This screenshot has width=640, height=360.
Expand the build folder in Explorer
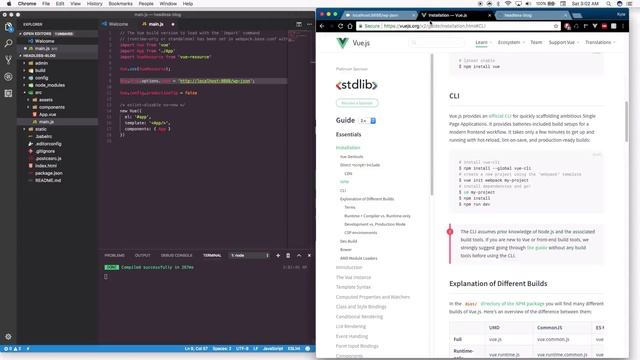click(x=40, y=71)
